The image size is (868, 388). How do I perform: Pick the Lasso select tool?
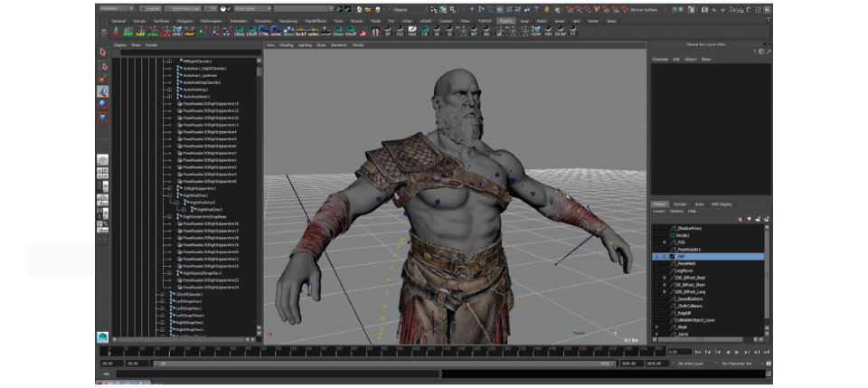click(102, 66)
